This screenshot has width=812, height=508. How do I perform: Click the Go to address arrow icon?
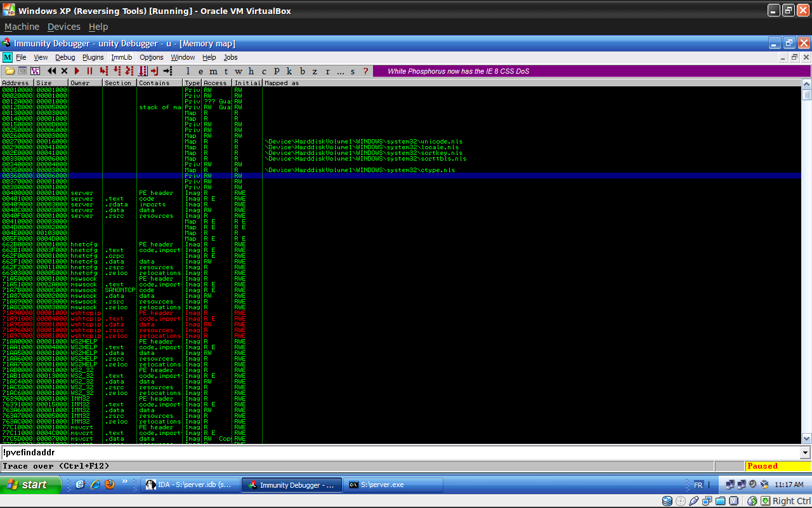pyautogui.click(x=167, y=71)
